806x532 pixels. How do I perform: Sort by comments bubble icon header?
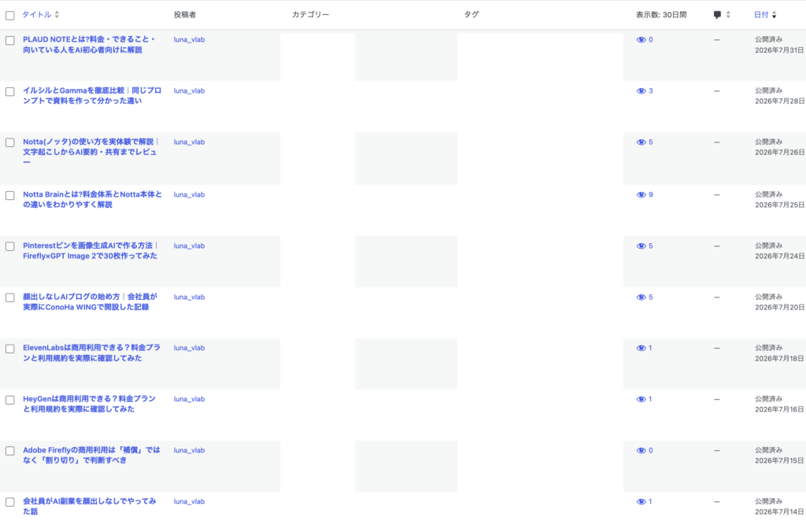tap(722, 15)
